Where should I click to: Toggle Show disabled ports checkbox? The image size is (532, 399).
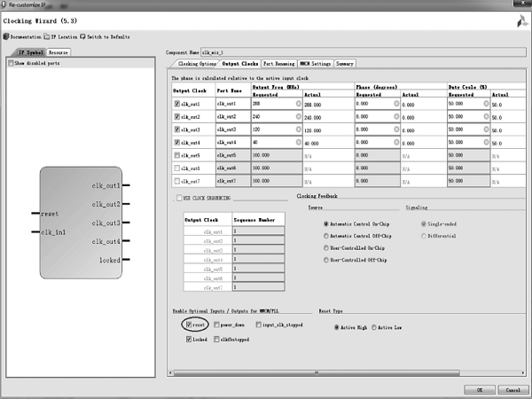point(11,63)
